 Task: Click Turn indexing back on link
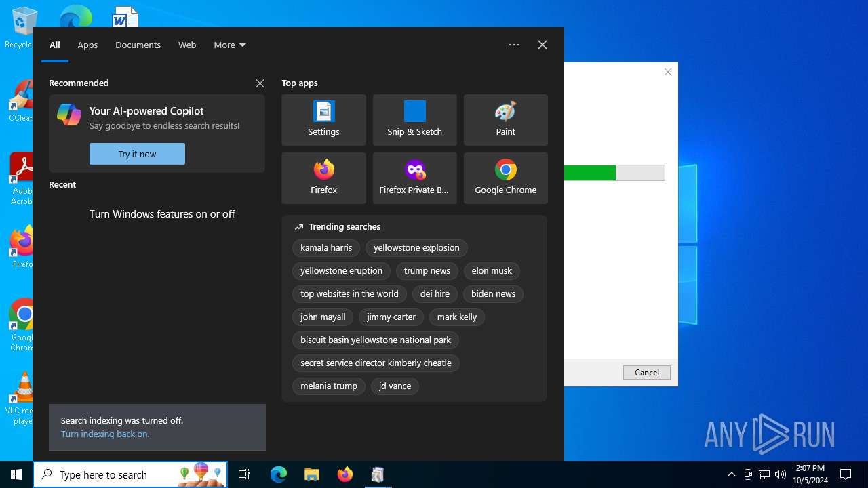click(x=105, y=434)
